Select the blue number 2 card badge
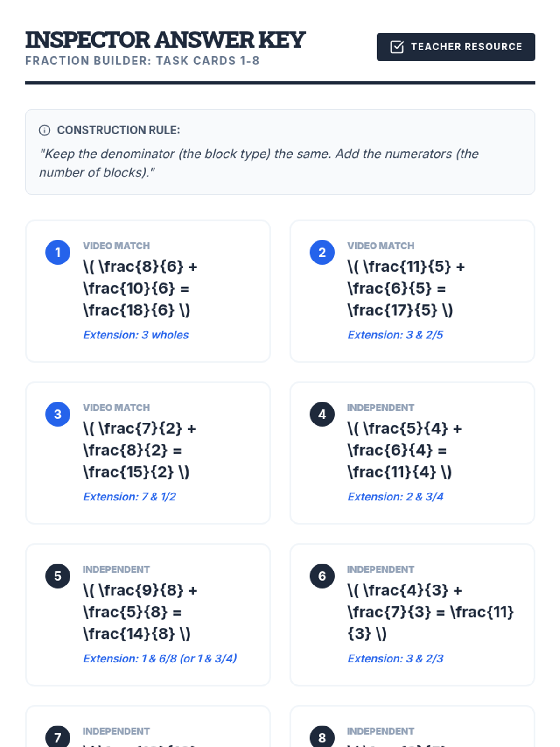Screen dimensions: 560x747 [322, 253]
